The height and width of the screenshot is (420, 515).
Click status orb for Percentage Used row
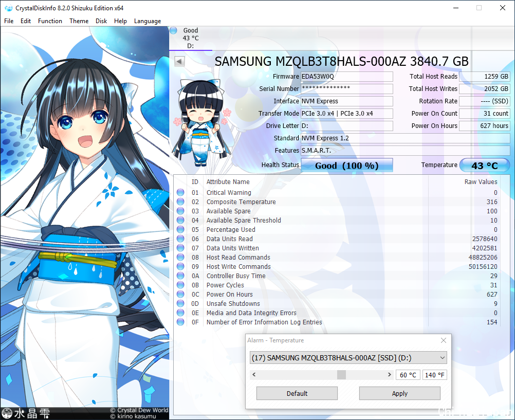click(x=180, y=229)
